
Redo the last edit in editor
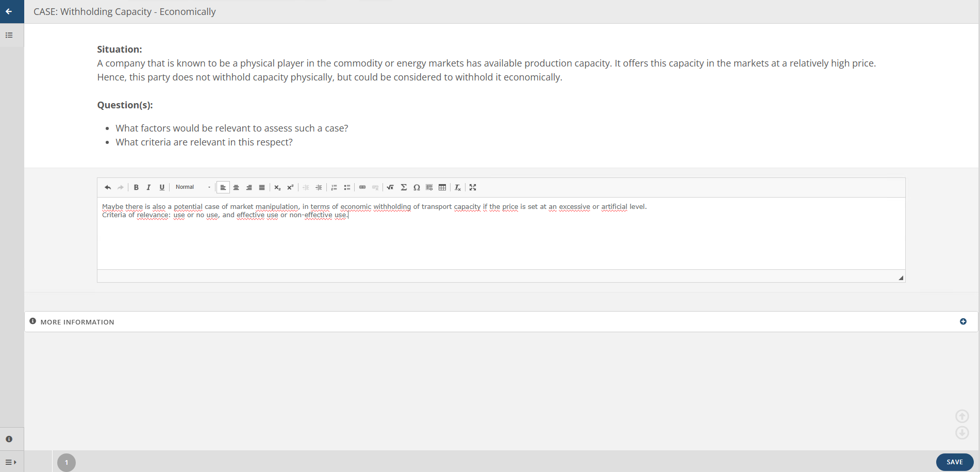click(x=121, y=187)
